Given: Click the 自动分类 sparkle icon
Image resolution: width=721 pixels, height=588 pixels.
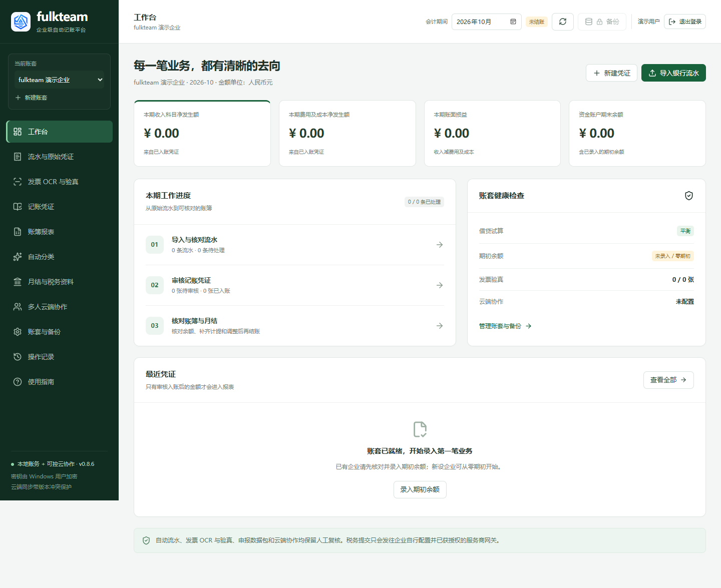Looking at the screenshot, I should [x=18, y=257].
